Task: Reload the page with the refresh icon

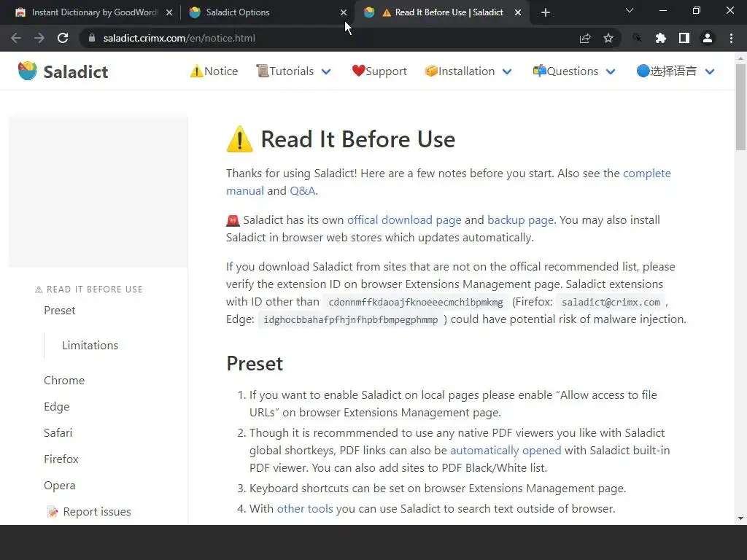Action: click(x=63, y=38)
